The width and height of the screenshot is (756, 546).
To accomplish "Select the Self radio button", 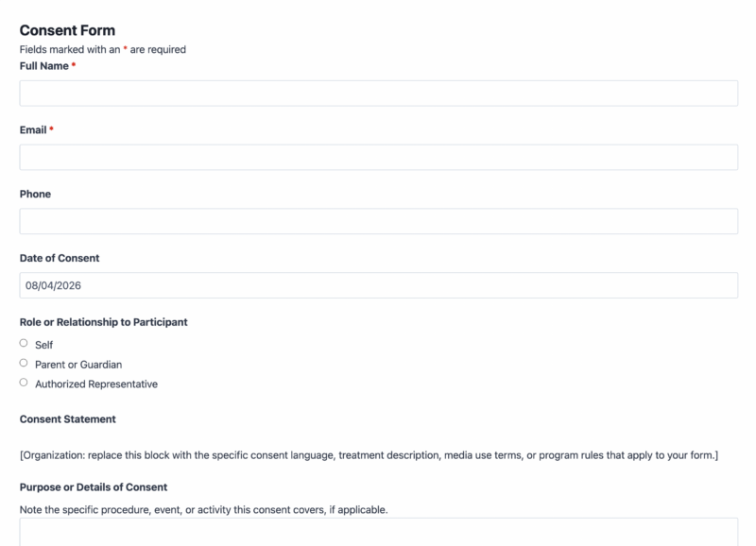I will pyautogui.click(x=24, y=343).
